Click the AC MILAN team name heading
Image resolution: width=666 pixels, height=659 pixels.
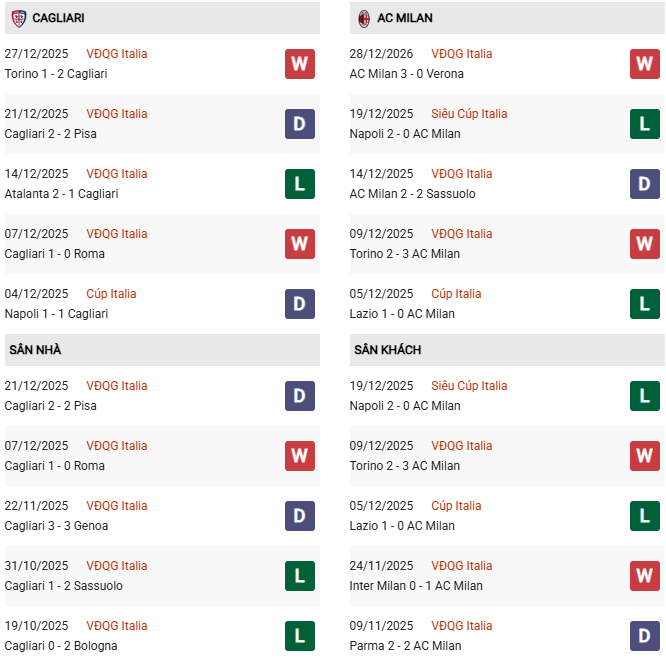[405, 18]
